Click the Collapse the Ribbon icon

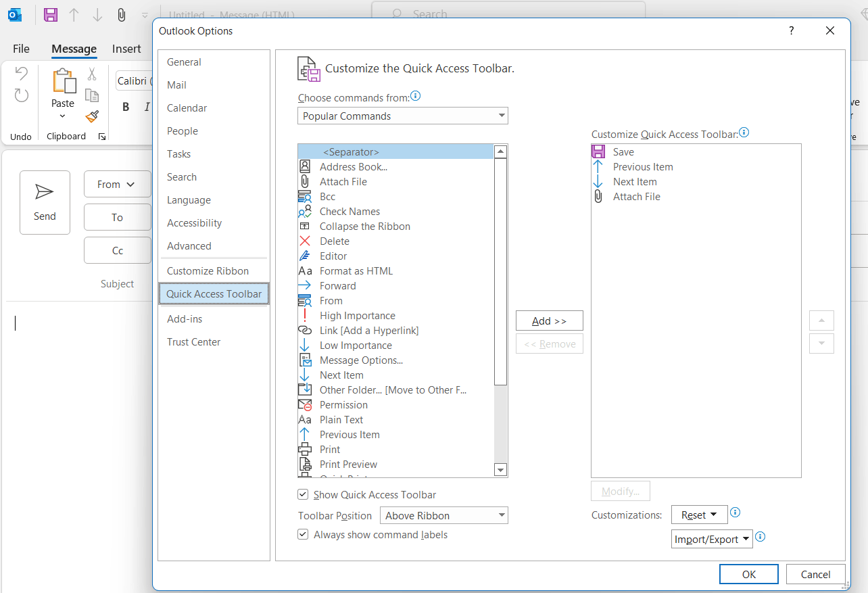(x=305, y=226)
